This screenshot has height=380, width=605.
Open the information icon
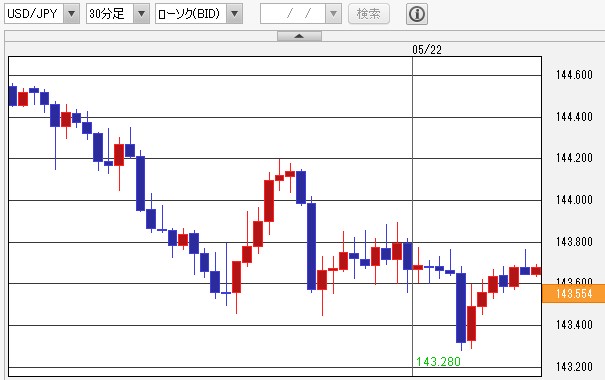(417, 14)
